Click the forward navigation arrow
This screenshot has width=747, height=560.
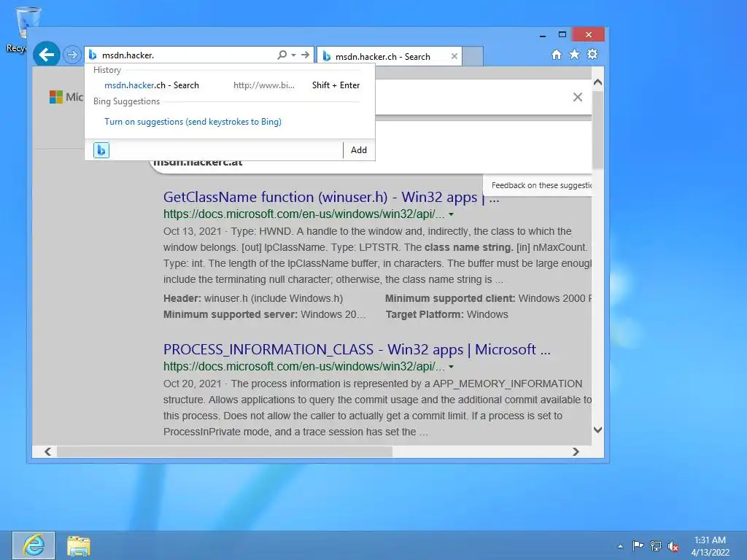72,55
